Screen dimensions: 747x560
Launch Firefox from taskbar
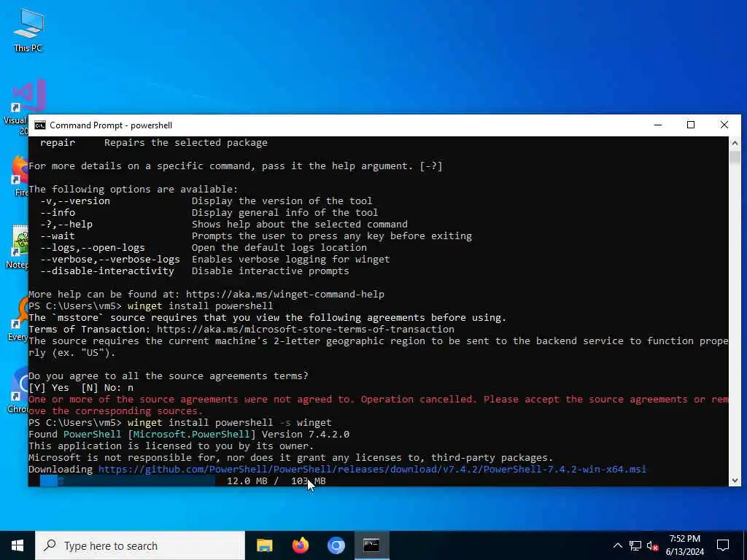300,545
